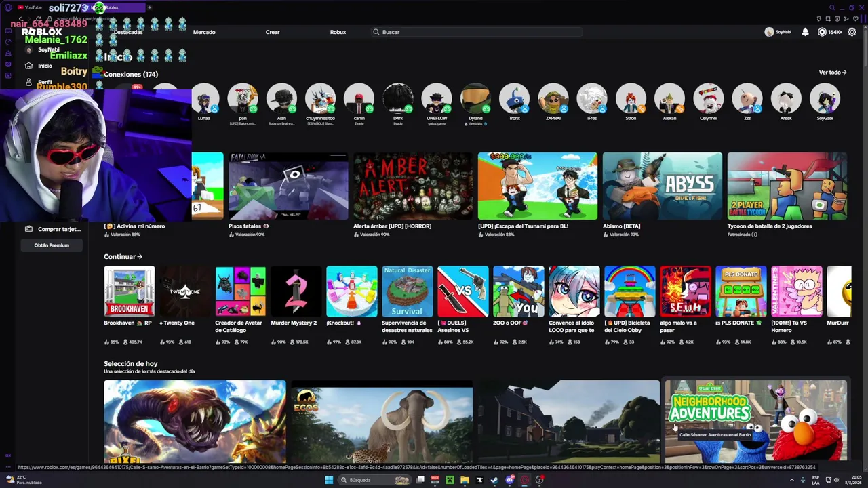Open Sesame Street Neighborhood Adventures card
Image resolution: width=868 pixels, height=488 pixels.
click(756, 420)
